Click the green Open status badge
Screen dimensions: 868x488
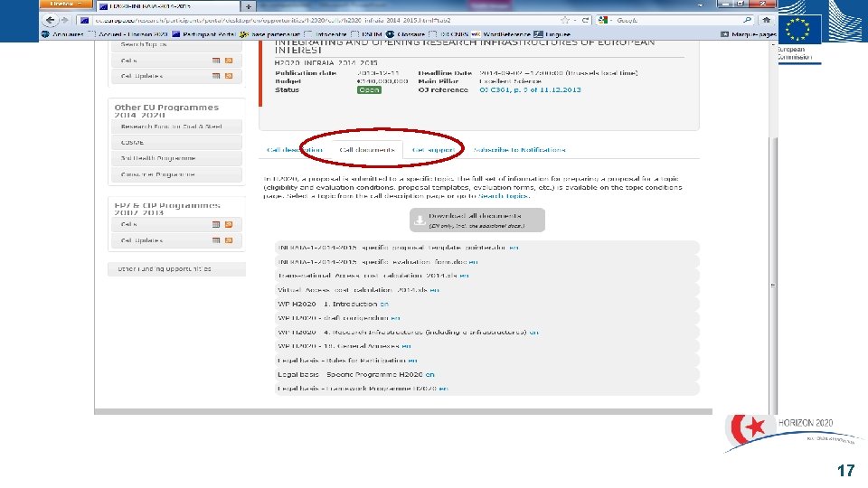(369, 89)
